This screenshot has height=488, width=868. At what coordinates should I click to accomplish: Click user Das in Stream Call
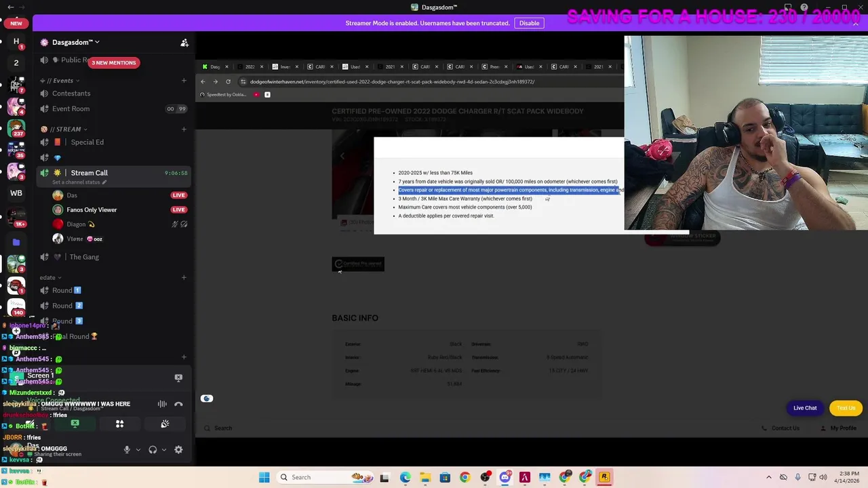click(72, 195)
